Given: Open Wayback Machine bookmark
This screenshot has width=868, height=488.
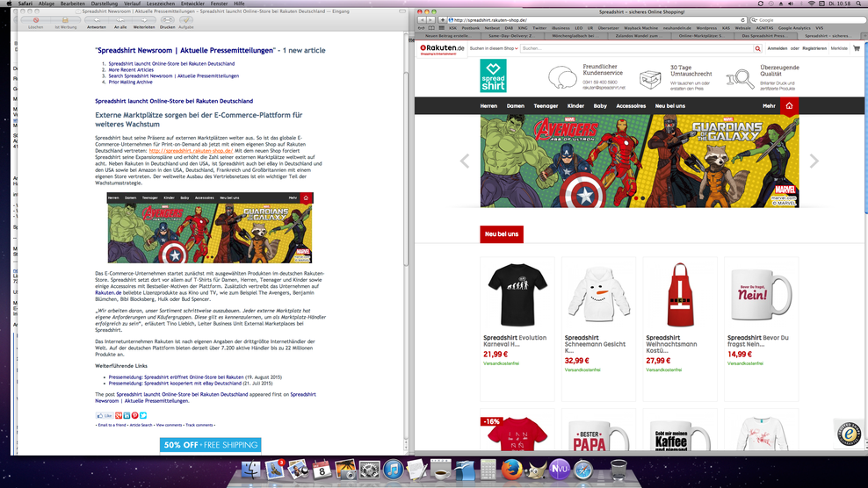Looking at the screenshot, I should coord(641,28).
